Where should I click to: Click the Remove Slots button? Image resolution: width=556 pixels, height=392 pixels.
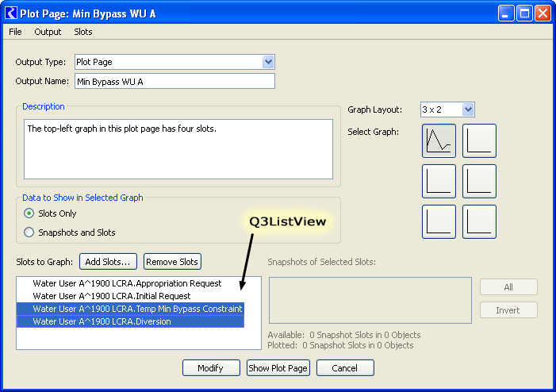pyautogui.click(x=172, y=262)
